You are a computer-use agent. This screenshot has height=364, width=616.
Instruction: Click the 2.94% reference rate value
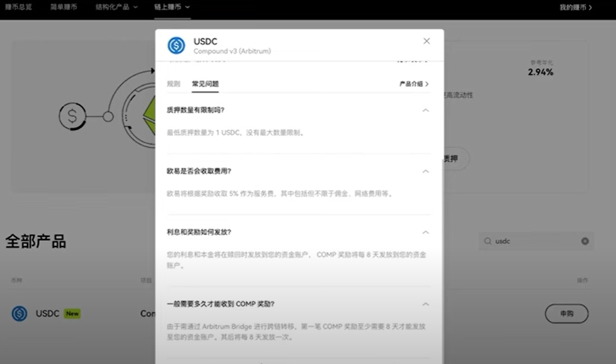[x=540, y=72]
